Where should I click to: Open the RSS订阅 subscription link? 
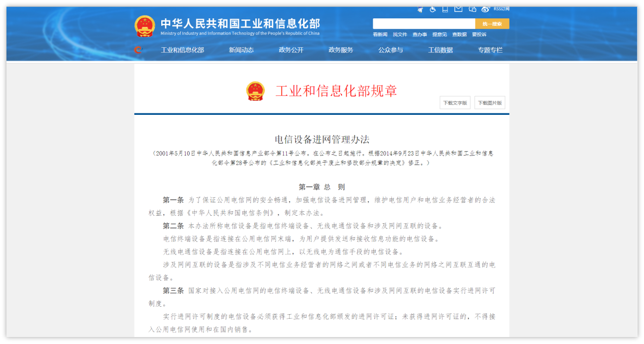click(x=501, y=9)
